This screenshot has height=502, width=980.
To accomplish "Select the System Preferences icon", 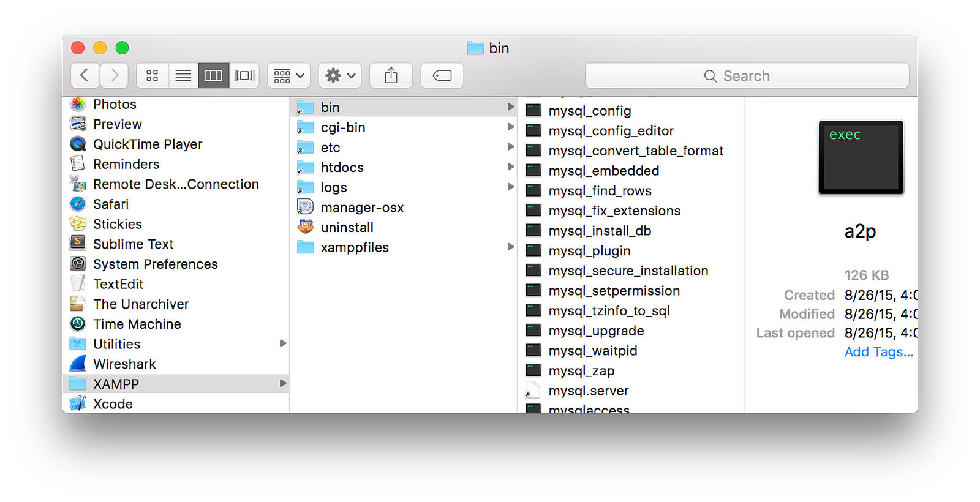I will tap(78, 264).
